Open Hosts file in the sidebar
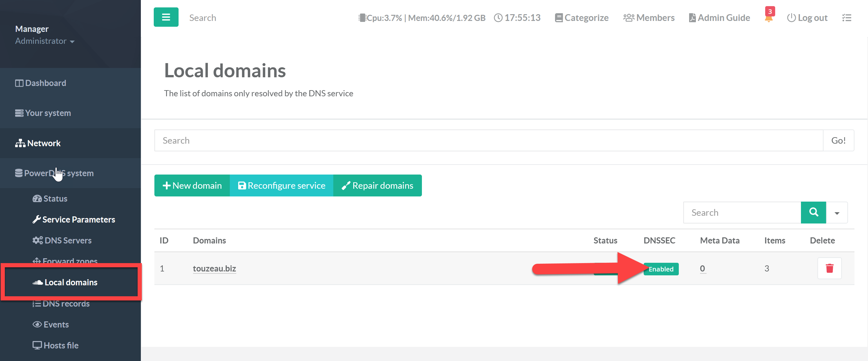The image size is (868, 361). point(61,345)
